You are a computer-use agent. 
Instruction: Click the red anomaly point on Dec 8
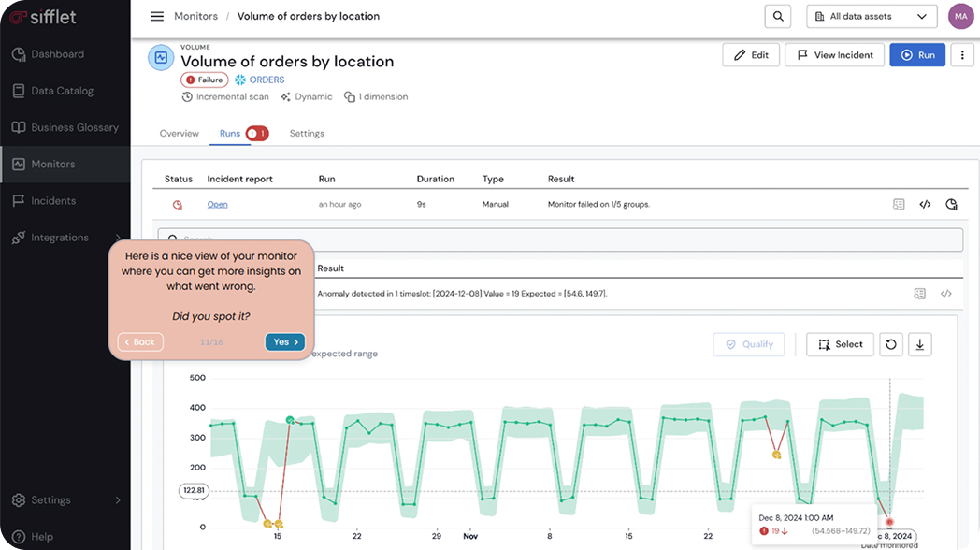point(889,522)
